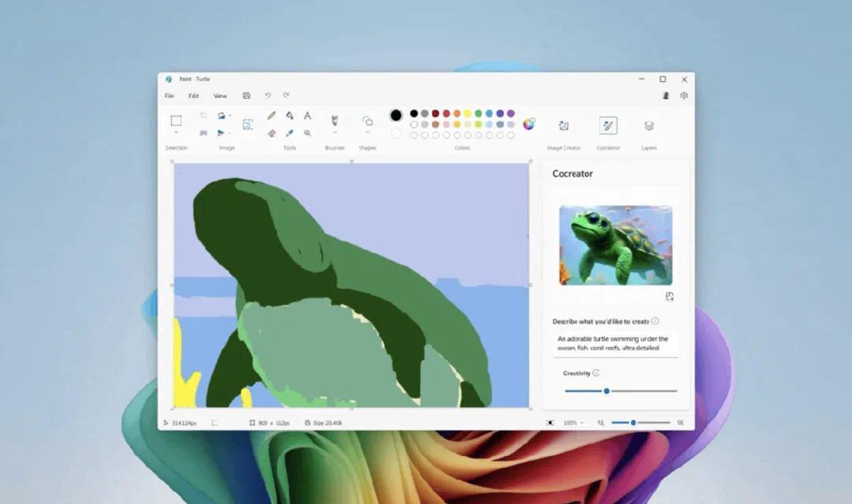Open the Layers panel

point(648,125)
